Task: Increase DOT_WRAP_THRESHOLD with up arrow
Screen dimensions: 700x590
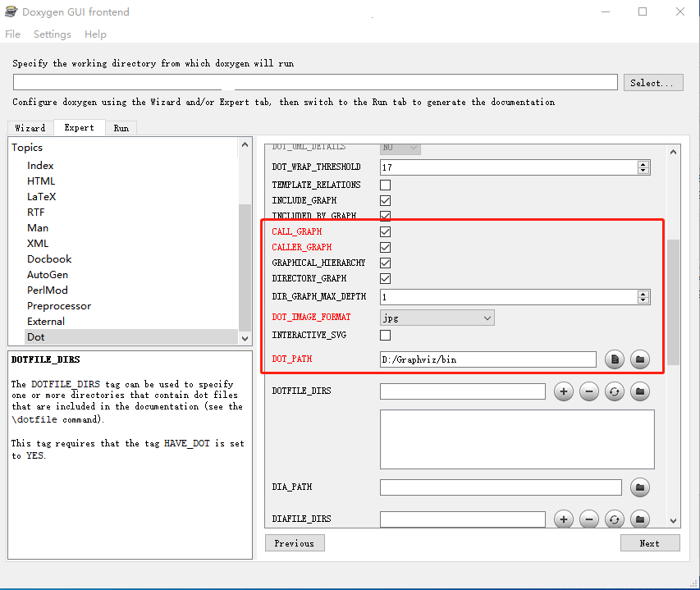Action: [643, 164]
